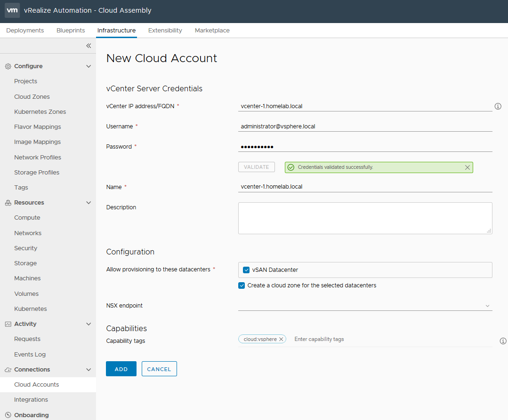Click the VMware logo icon
Image resolution: width=508 pixels, height=420 pixels.
(x=12, y=10)
